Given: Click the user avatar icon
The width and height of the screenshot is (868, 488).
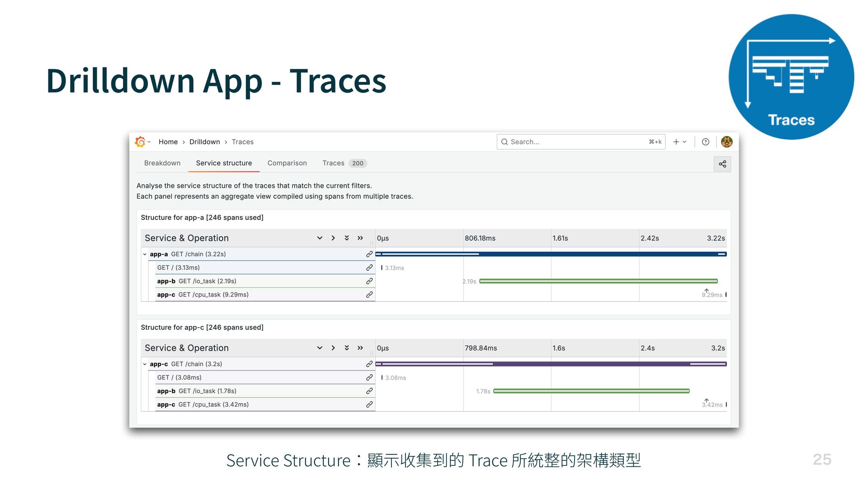Looking at the screenshot, I should coord(726,142).
